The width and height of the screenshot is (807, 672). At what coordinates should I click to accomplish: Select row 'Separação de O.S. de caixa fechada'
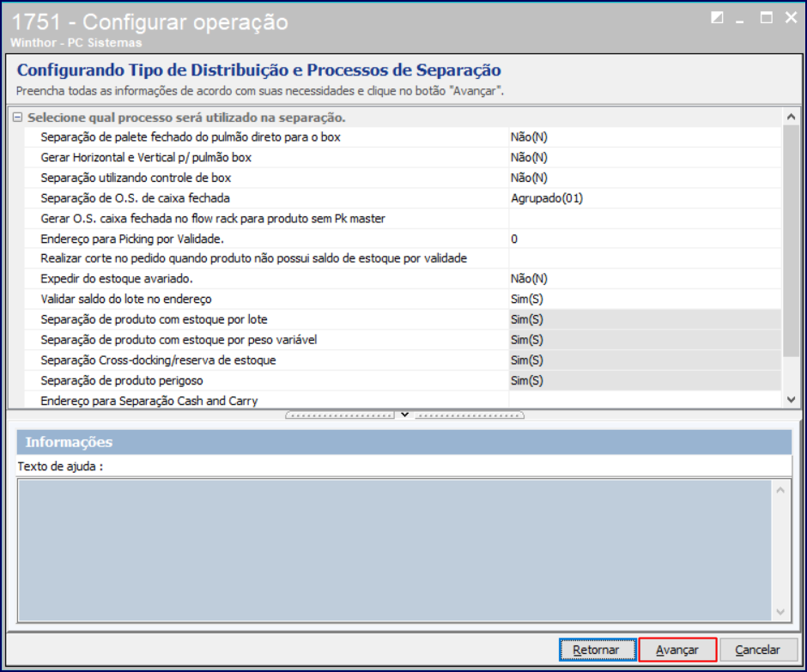click(266, 198)
